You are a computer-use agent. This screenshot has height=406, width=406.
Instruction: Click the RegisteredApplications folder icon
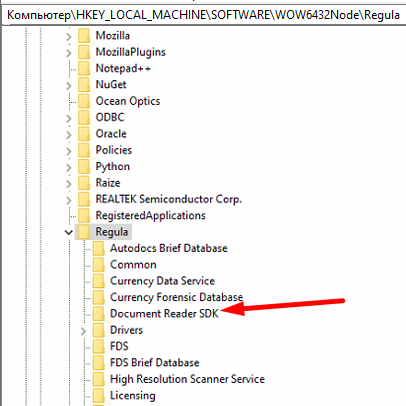pos(84,215)
